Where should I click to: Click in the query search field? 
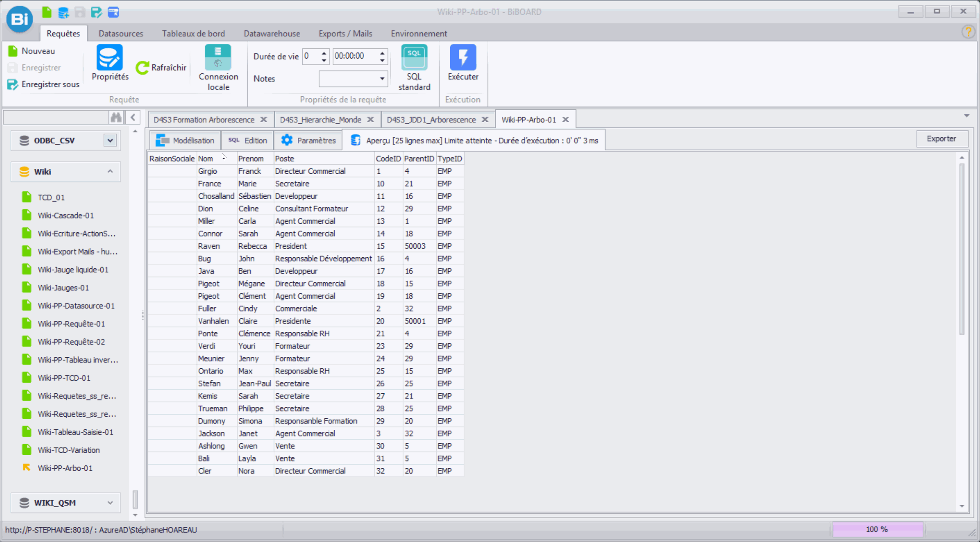pyautogui.click(x=56, y=117)
